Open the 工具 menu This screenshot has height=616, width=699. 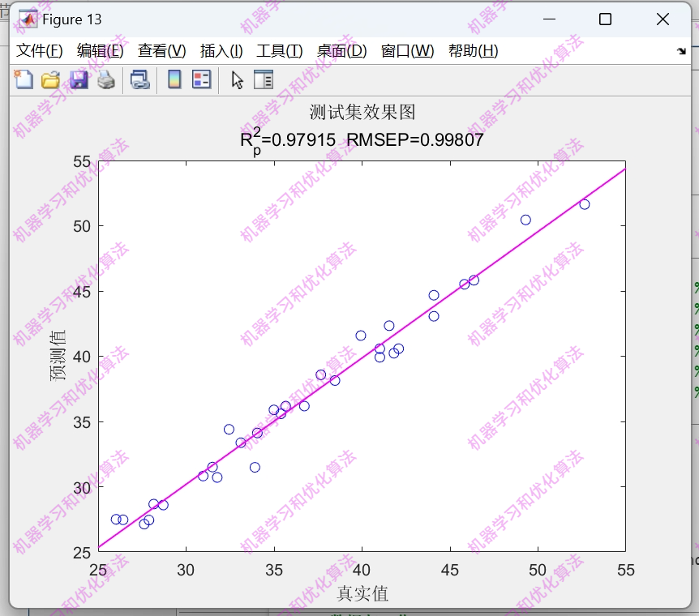pos(279,49)
